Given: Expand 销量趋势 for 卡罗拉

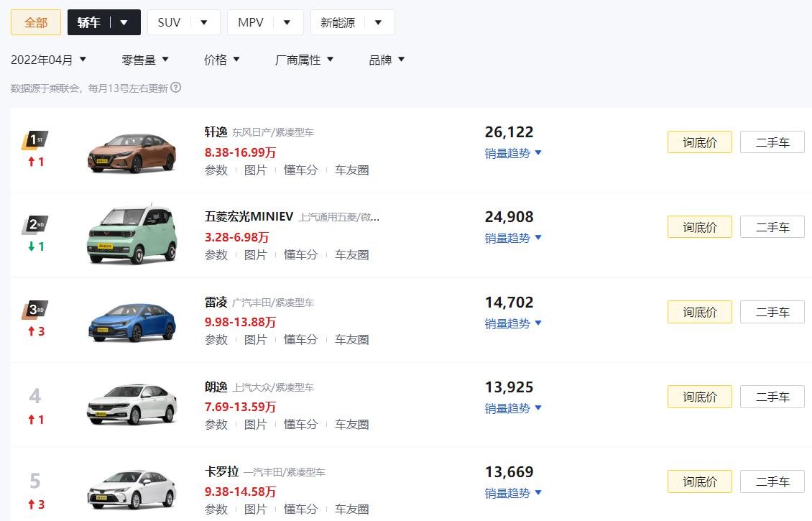Looking at the screenshot, I should coord(513,494).
